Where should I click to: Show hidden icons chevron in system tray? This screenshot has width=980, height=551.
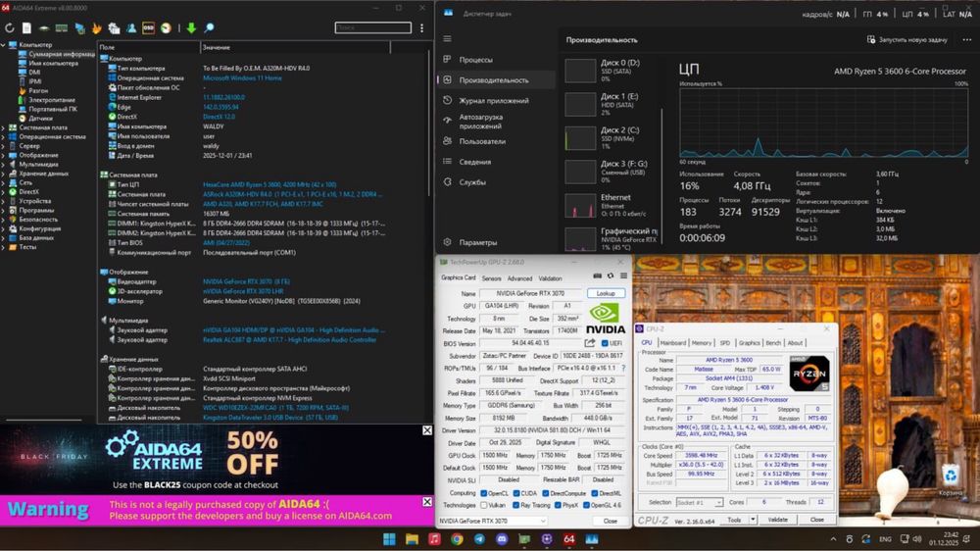coord(833,538)
